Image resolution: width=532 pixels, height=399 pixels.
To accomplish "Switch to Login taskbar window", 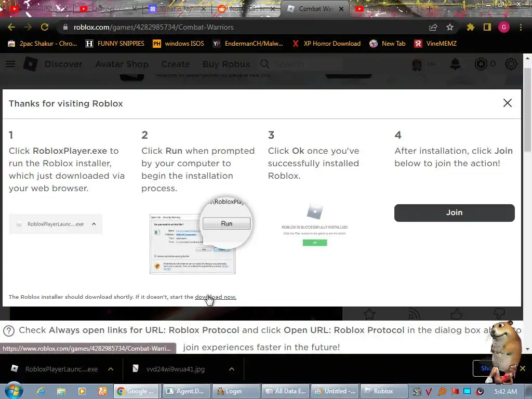I will click(x=236, y=391).
